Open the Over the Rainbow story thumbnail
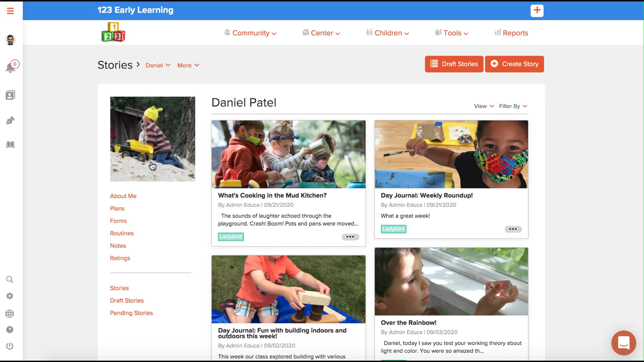The image size is (644, 362). (451, 281)
